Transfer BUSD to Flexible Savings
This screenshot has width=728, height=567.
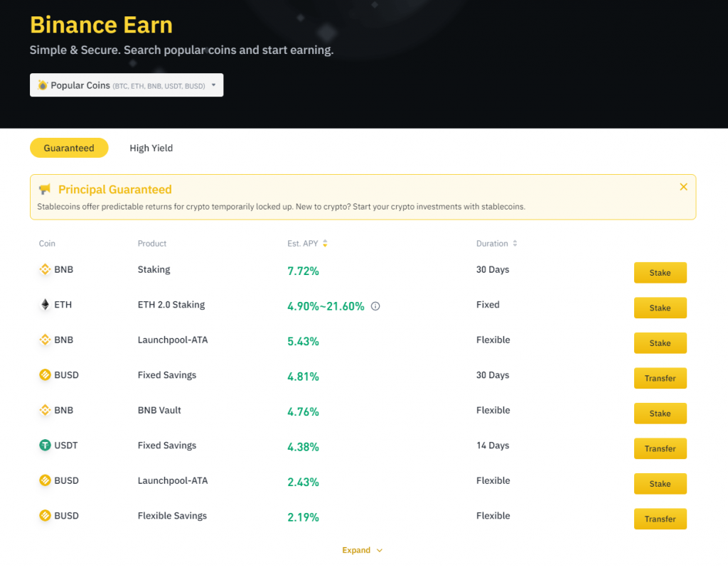[x=660, y=519]
